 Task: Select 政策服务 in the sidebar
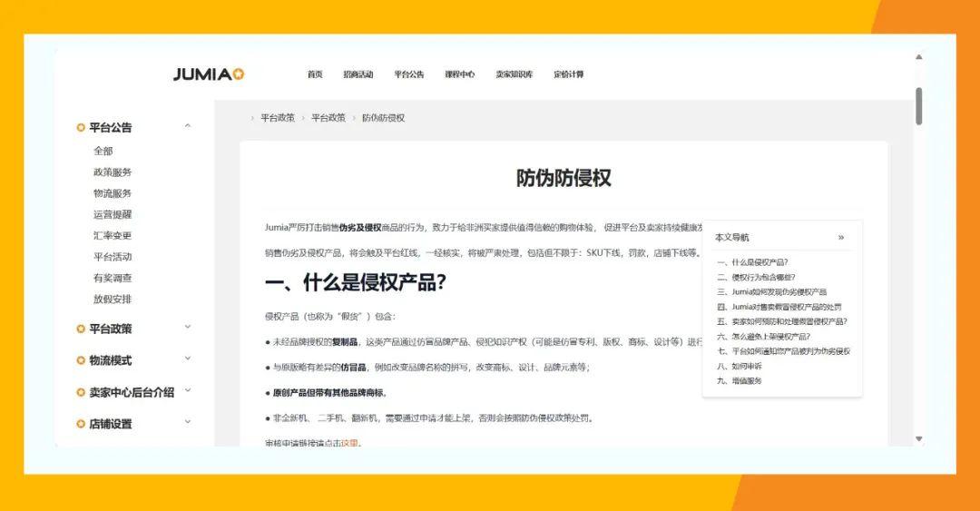pos(113,172)
